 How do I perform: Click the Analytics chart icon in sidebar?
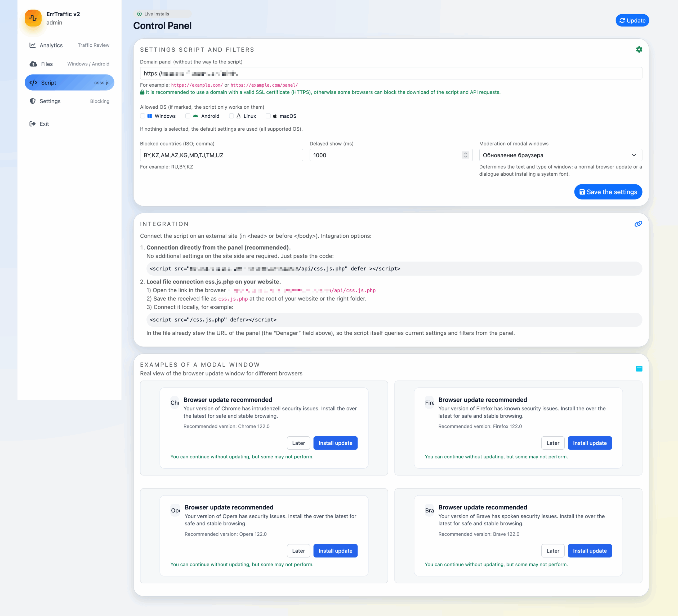pyautogui.click(x=33, y=45)
